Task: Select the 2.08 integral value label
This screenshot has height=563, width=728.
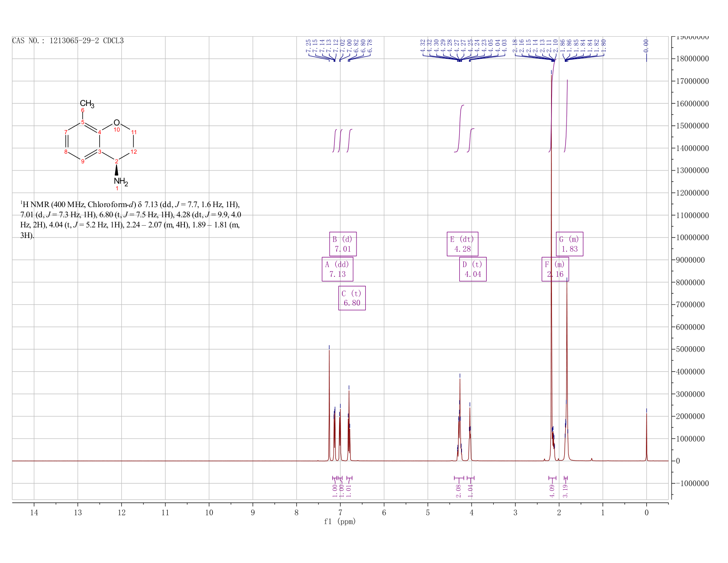Action: click(458, 491)
